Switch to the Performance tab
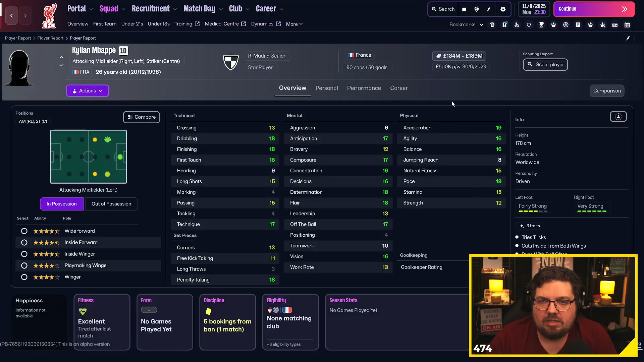 point(364,88)
